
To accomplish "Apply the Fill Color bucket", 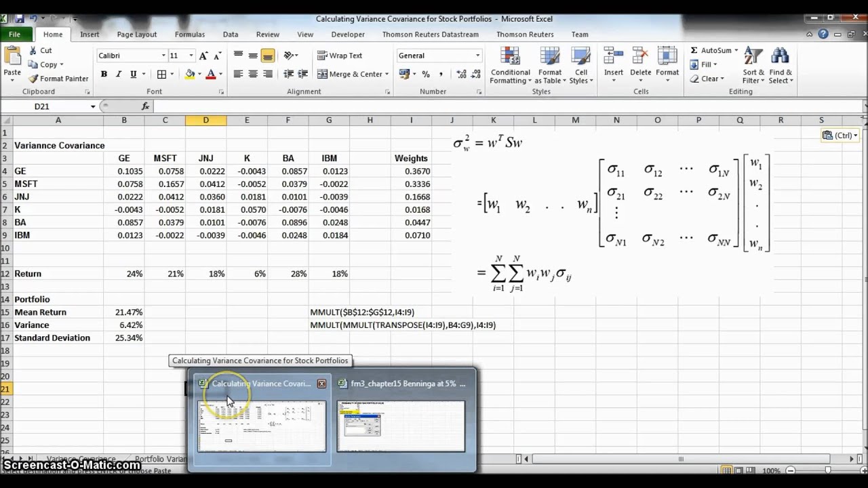I will click(x=190, y=75).
